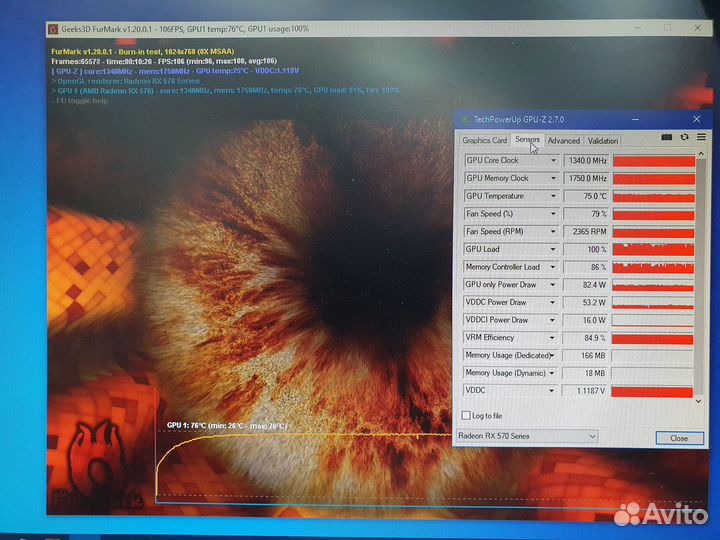Open Radeon RX 570 Series device selector
Viewport: 720px width, 540px height.
pyautogui.click(x=528, y=436)
